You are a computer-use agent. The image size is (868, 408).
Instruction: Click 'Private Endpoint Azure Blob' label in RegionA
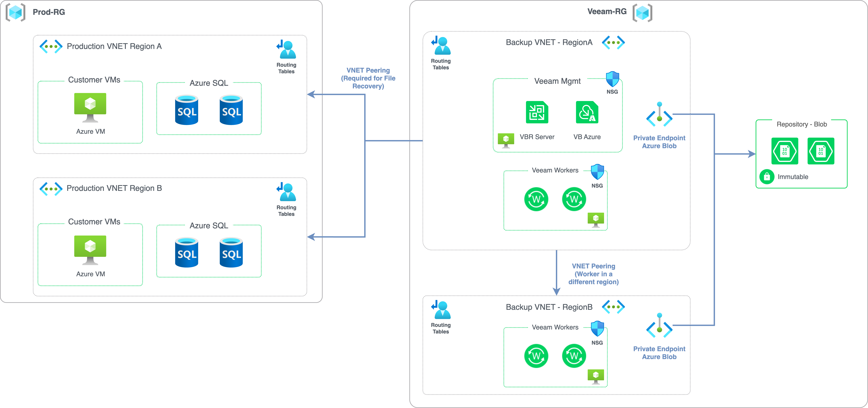pyautogui.click(x=659, y=142)
